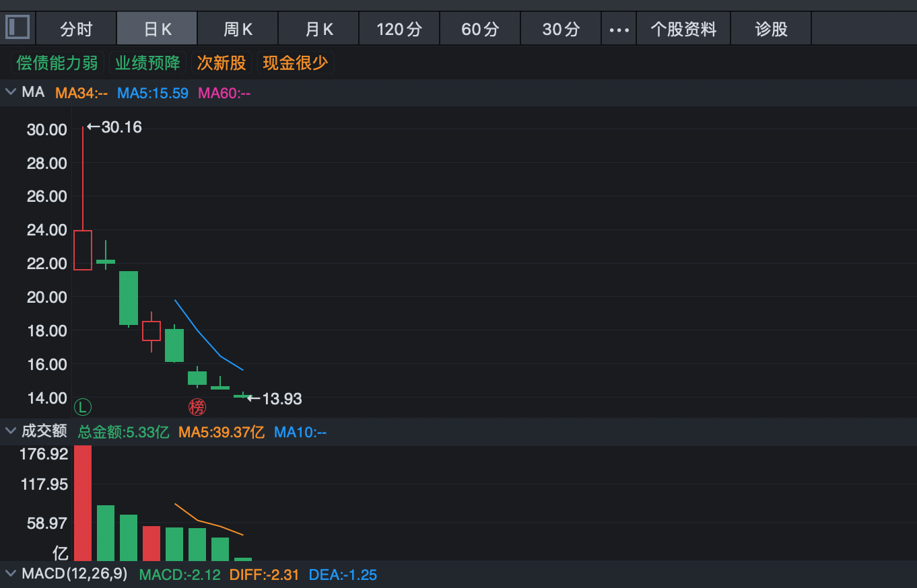
Task: Open the more timeframes ellipsis menu
Action: (619, 30)
